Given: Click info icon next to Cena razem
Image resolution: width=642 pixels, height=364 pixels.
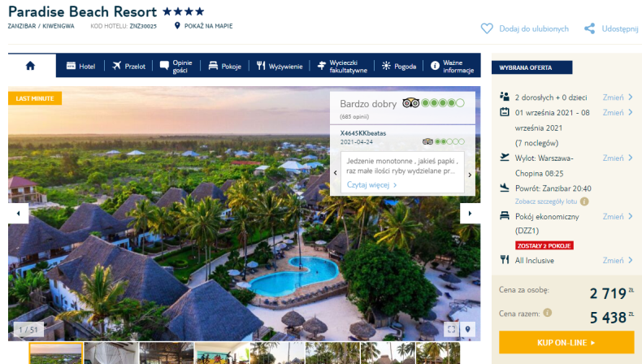Looking at the screenshot, I should (548, 313).
